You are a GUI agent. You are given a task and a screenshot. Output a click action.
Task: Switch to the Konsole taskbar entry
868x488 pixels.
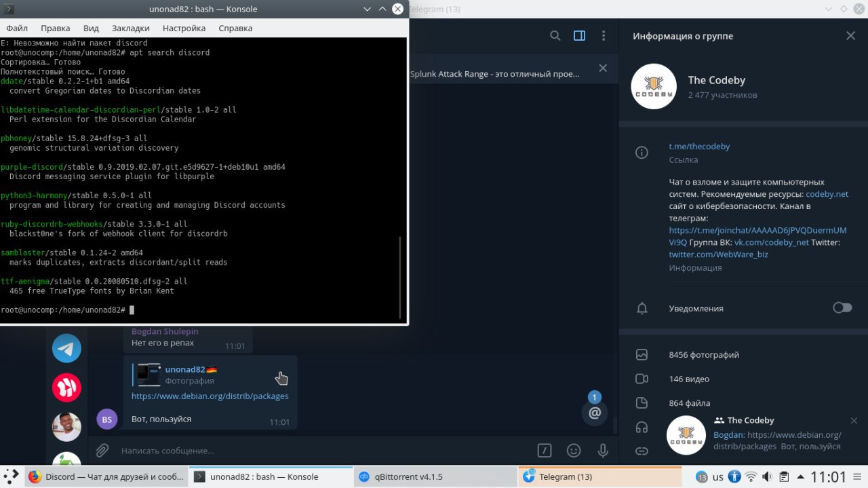[271, 476]
